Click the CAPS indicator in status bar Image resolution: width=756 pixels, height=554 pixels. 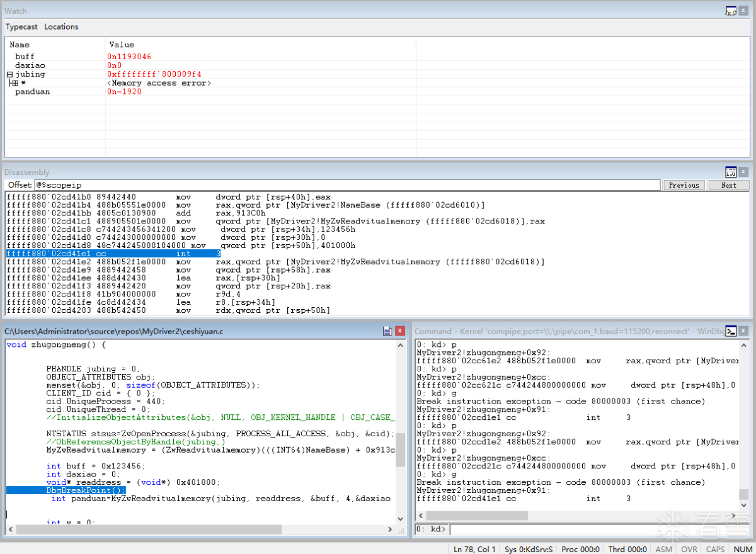point(715,549)
